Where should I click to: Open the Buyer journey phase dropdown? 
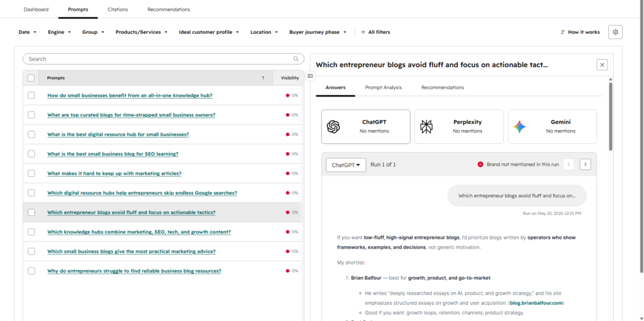(318, 32)
